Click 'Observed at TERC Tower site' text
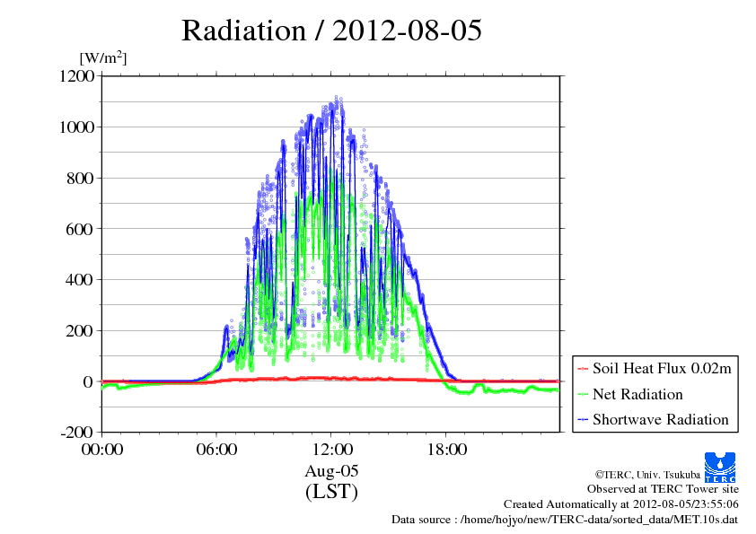The width and height of the screenshot is (756, 534). coord(663,489)
